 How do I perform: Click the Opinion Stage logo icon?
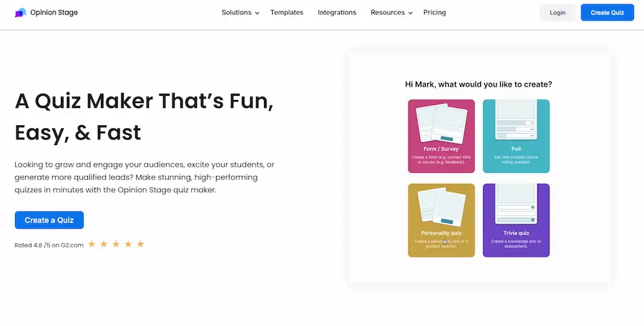(x=20, y=12)
